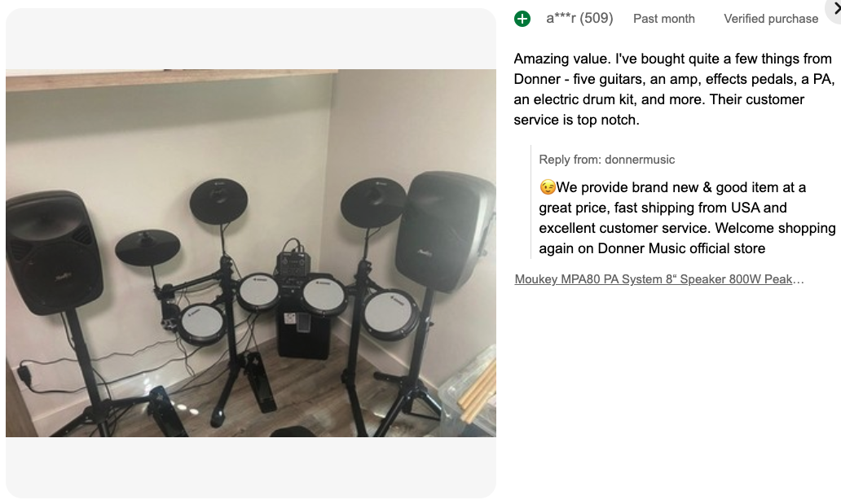Click the gray blank area above photo
This screenshot has height=504, width=841.
click(x=251, y=38)
